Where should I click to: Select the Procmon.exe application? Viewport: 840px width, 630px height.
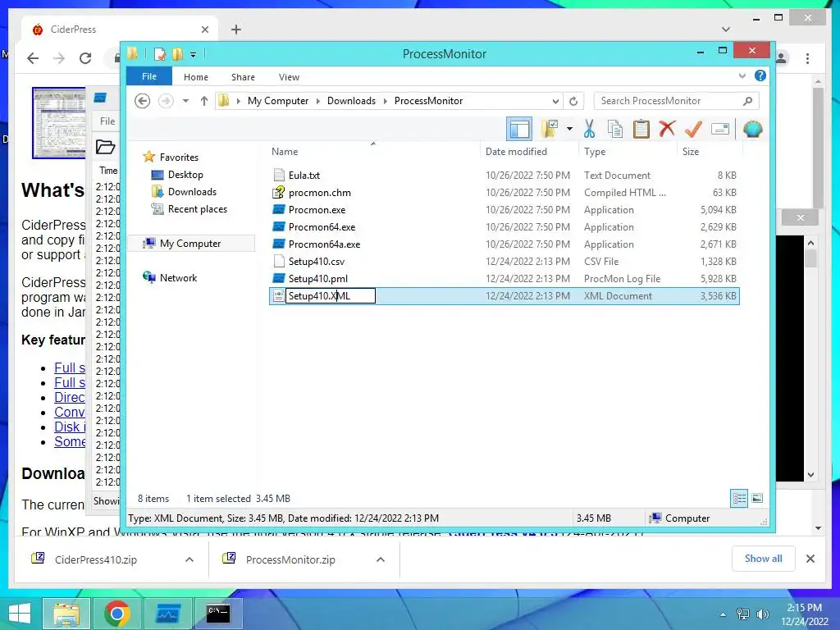coord(317,209)
